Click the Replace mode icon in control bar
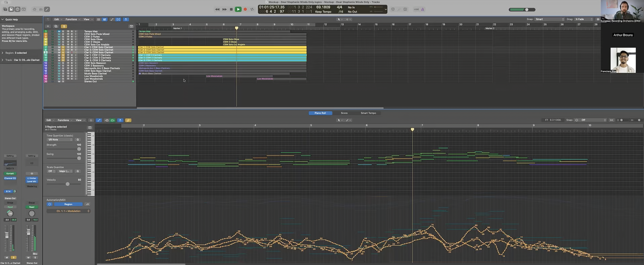Image resolution: width=644 pixels, height=265 pixels. pos(393,9)
